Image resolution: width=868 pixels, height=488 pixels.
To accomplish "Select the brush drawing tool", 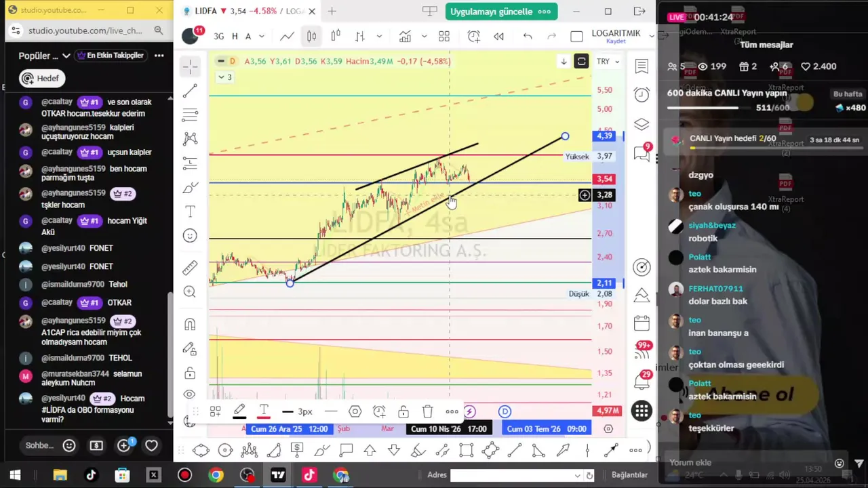I will [x=190, y=187].
